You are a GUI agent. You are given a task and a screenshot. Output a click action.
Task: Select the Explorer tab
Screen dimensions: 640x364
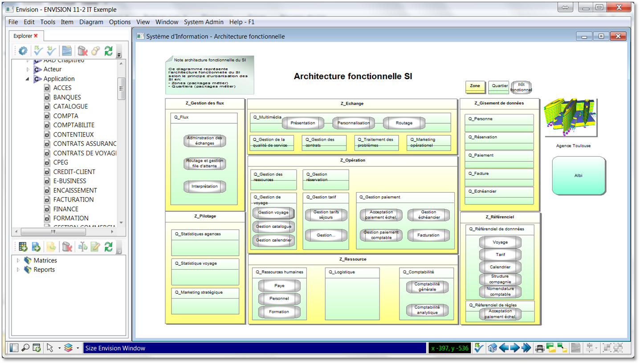tap(23, 36)
